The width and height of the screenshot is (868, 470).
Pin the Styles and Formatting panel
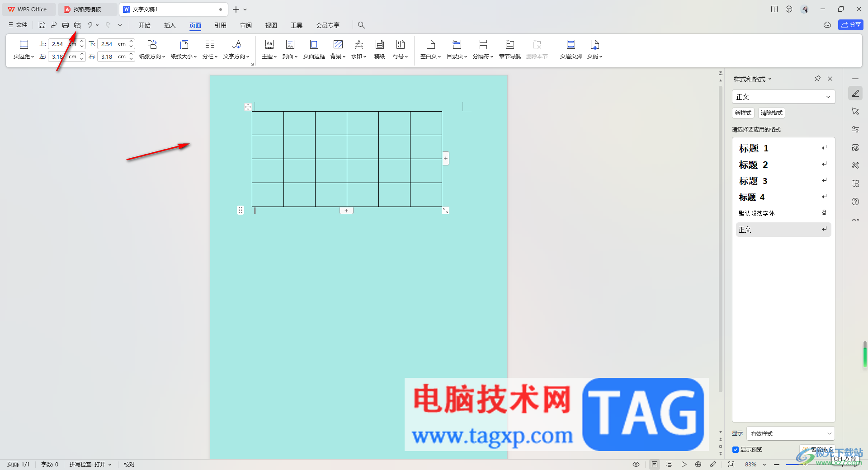pos(817,79)
